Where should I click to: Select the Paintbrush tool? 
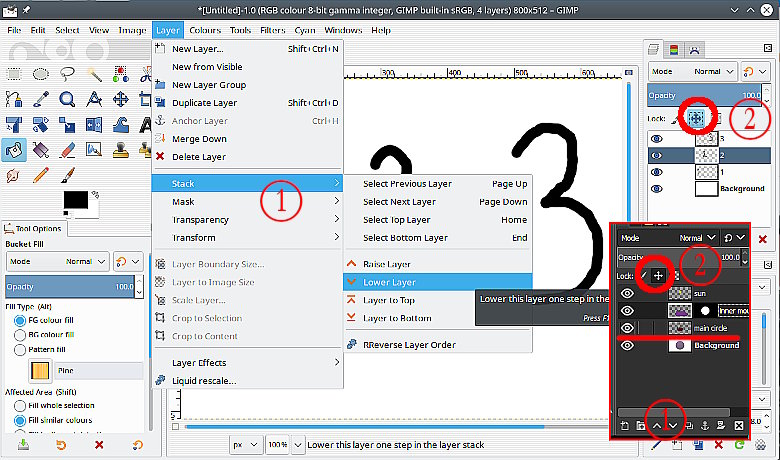[67, 175]
